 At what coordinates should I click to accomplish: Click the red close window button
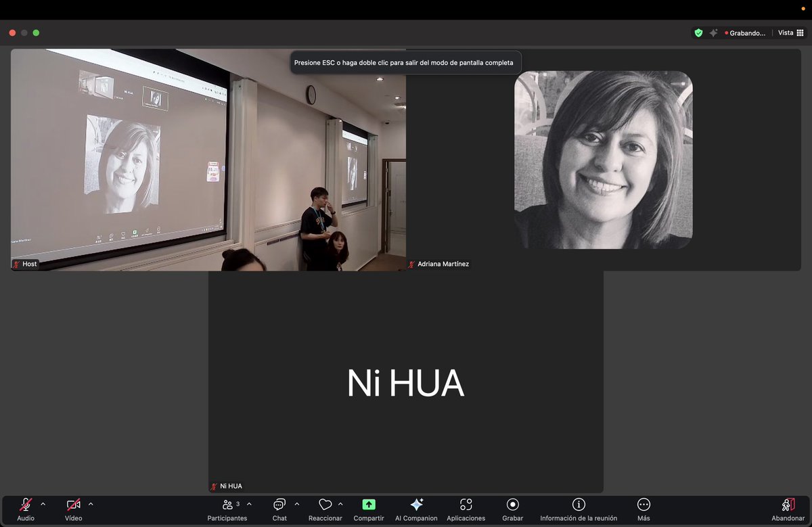[12, 32]
